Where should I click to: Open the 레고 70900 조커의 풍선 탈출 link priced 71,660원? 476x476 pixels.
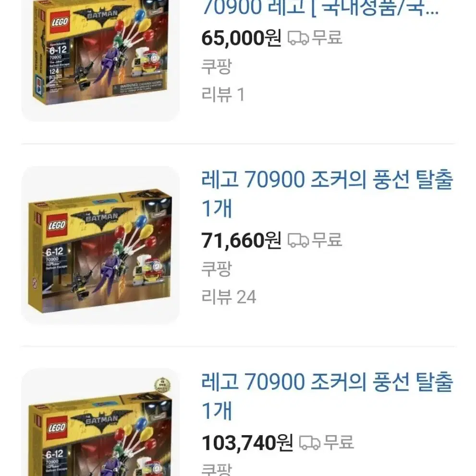(x=327, y=194)
